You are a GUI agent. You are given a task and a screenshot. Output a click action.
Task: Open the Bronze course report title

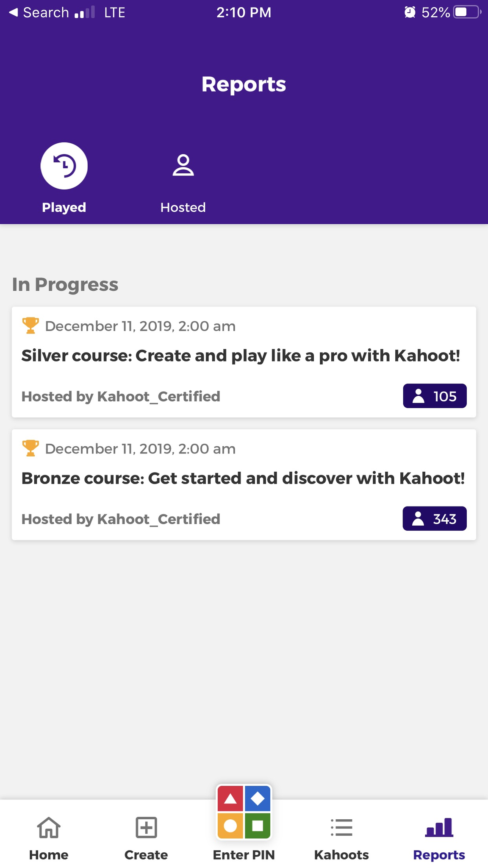point(243,478)
